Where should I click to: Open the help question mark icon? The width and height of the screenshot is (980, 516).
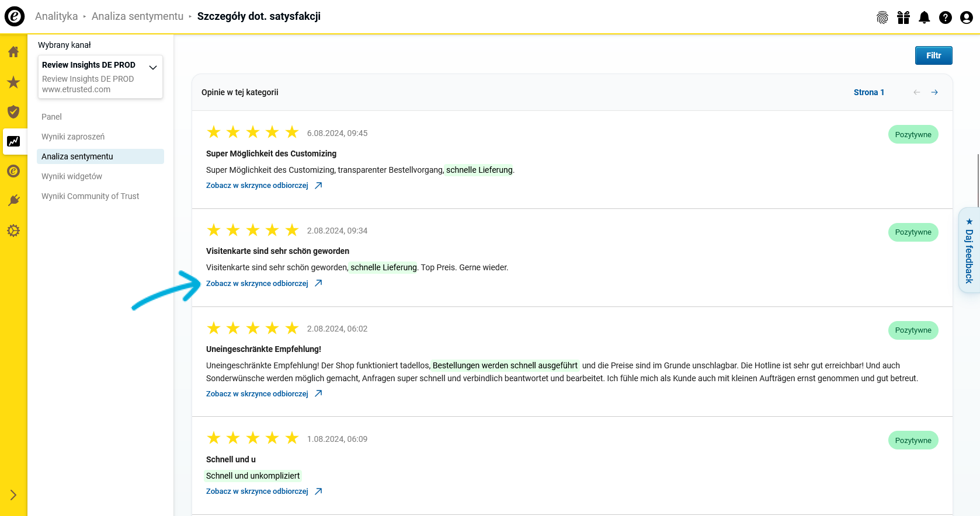946,18
